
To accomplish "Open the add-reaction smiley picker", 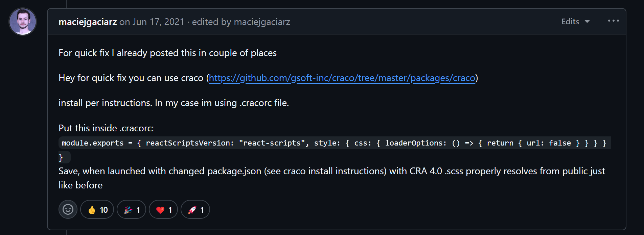I will [68, 209].
